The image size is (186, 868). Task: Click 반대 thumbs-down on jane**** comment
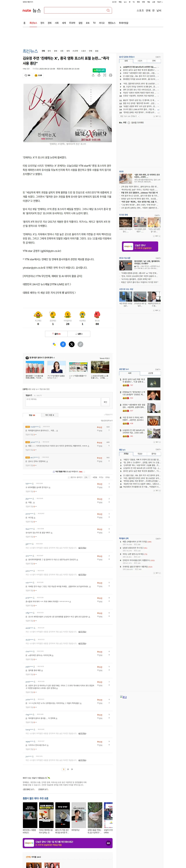pyautogui.click(x=100, y=446)
